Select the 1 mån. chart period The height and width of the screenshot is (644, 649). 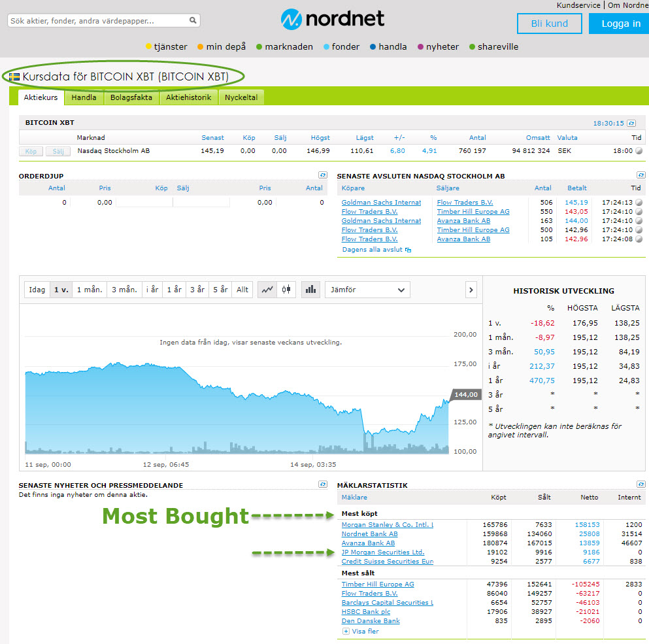pos(90,290)
